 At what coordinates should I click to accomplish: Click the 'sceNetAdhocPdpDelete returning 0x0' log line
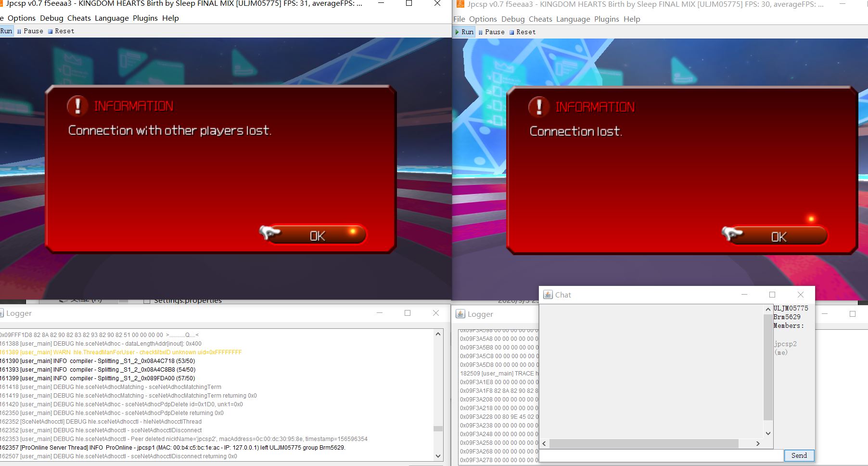click(112, 413)
